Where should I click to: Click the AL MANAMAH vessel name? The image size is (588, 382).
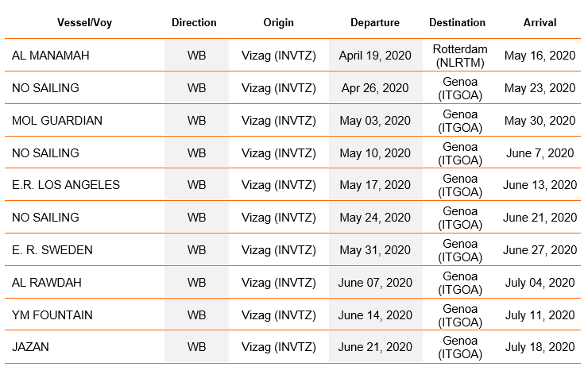(51, 56)
